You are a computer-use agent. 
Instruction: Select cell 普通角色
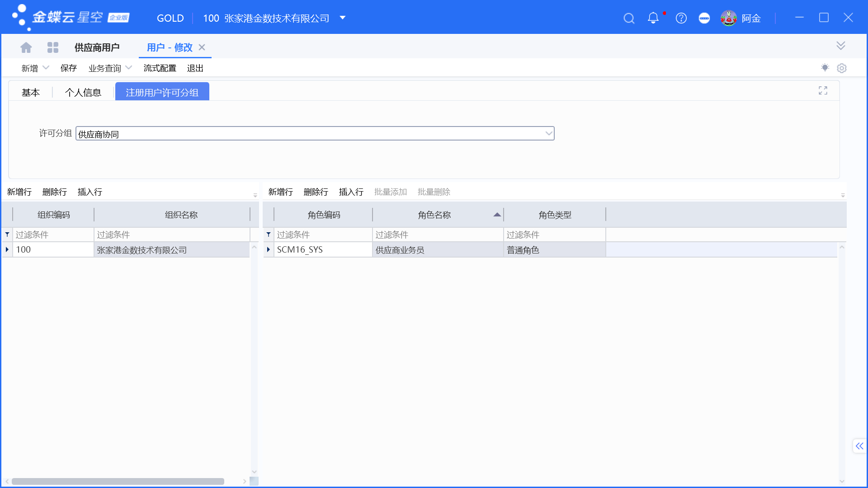coord(555,250)
